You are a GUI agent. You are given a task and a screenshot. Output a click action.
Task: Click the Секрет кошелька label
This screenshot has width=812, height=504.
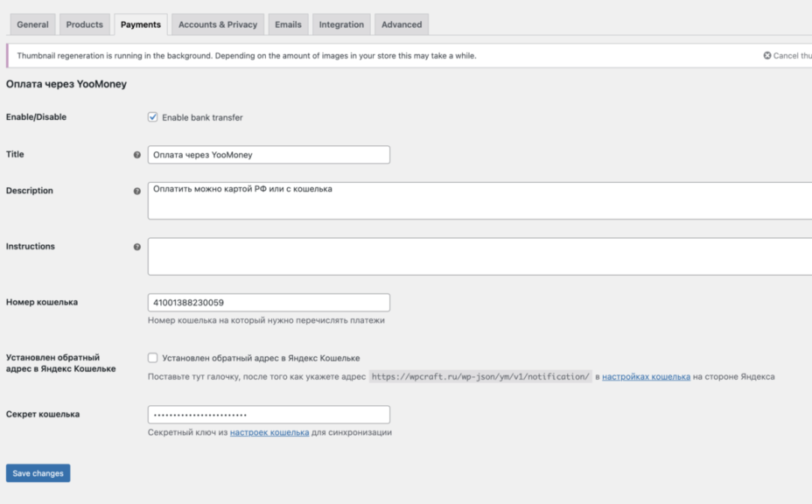pos(43,414)
